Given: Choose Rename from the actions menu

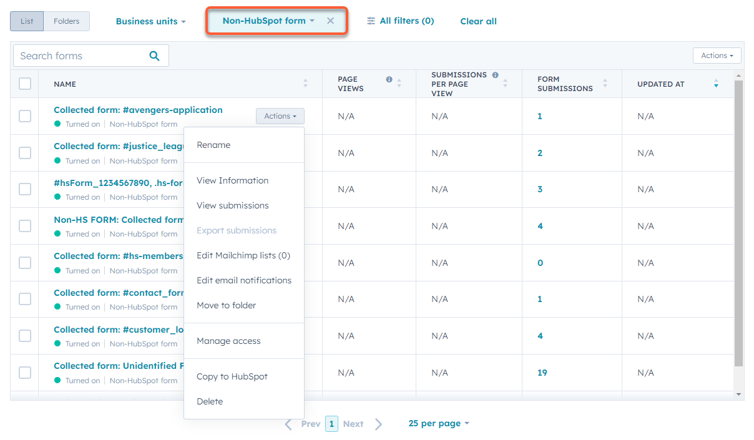Looking at the screenshot, I should tap(214, 145).
